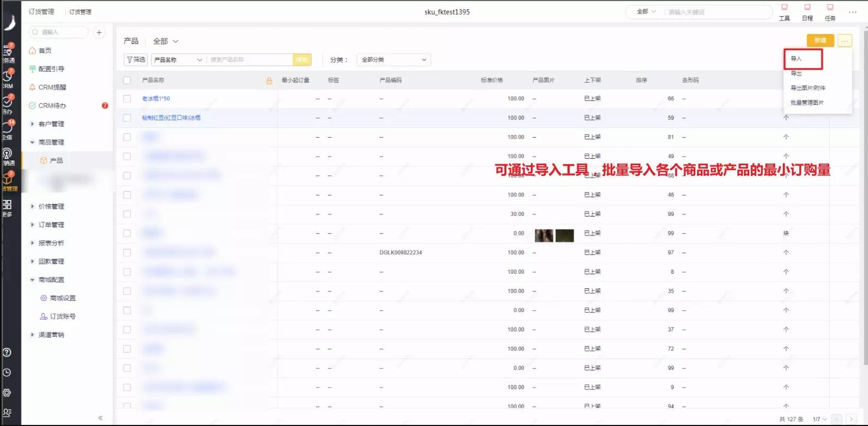868x426 pixels.
Task: Open the 全部分类 category dropdown
Action: [393, 59]
